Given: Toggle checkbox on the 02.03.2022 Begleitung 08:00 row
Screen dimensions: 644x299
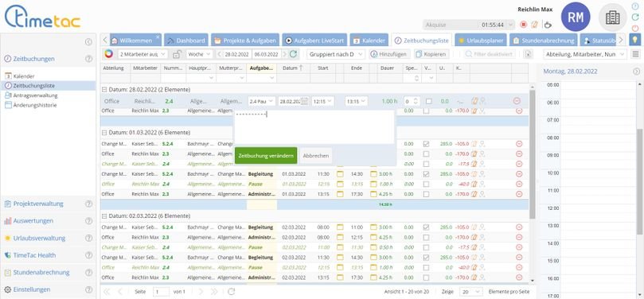Looking at the screenshot, I should pyautogui.click(x=427, y=227).
